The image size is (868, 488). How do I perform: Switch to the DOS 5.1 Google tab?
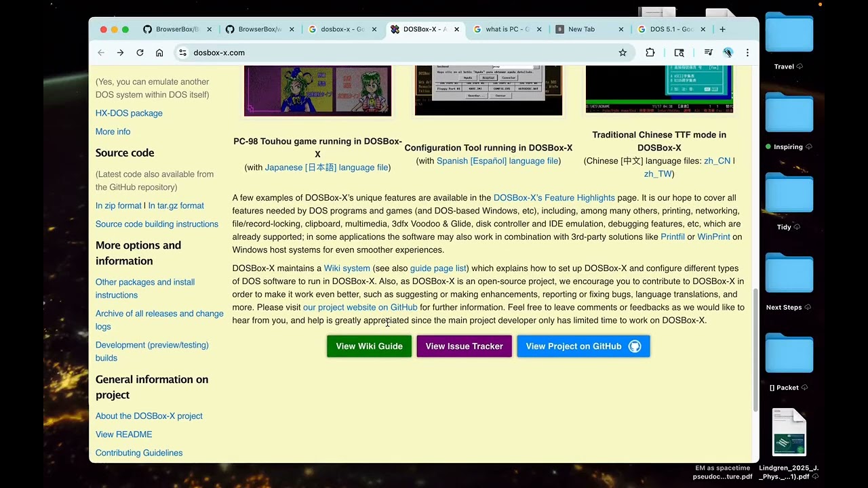(671, 29)
